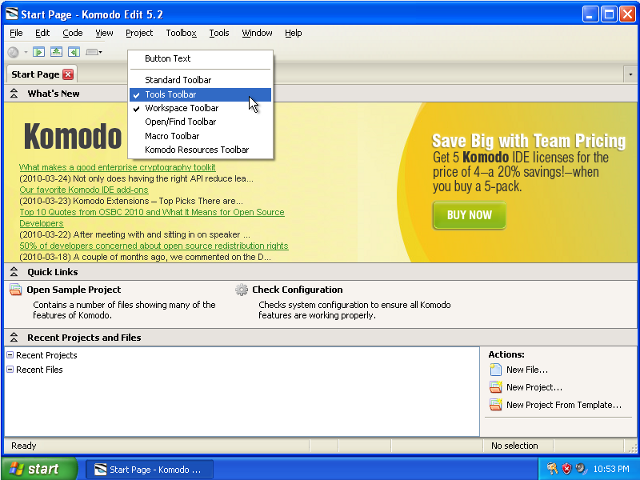Enable Komodo Resources Toolbar menu entry

[x=200, y=150]
